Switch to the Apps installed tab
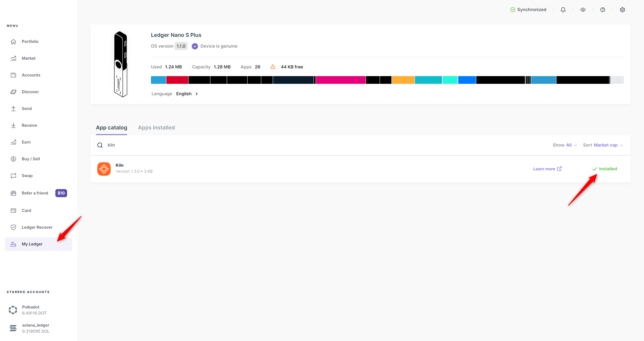644x341 pixels. (156, 128)
